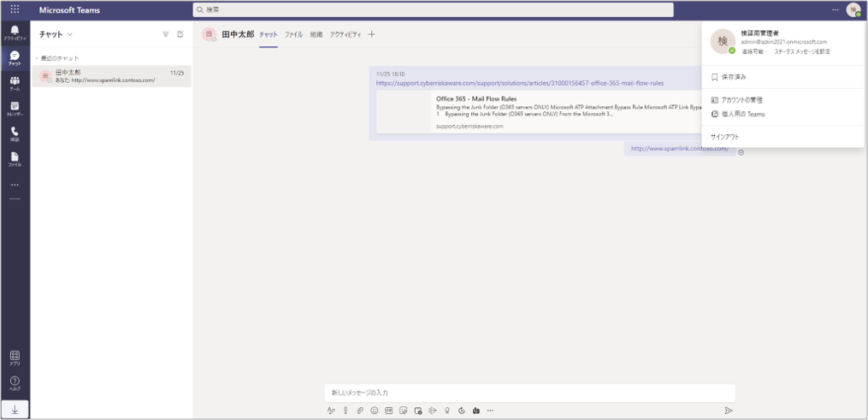Screen dimensions: 868x420
Task: Open the support.cyberriskaware.com article link
Action: point(520,83)
